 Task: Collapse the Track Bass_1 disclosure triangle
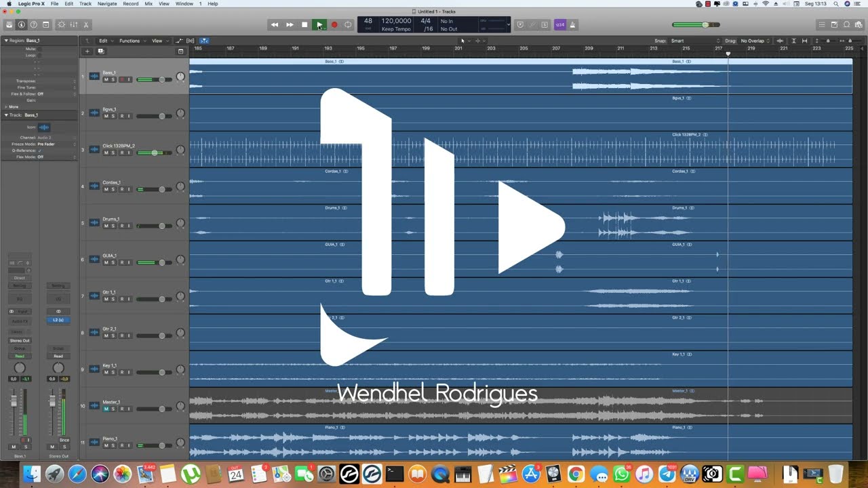click(6, 115)
